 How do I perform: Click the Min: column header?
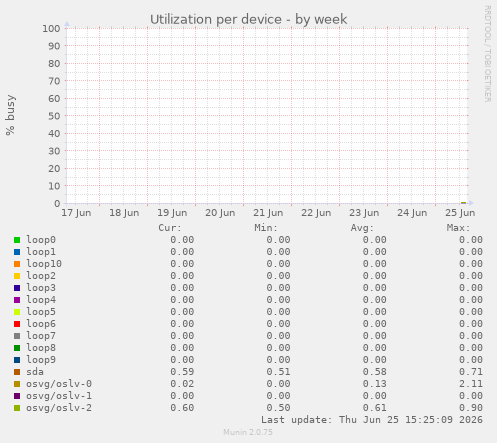point(266,228)
